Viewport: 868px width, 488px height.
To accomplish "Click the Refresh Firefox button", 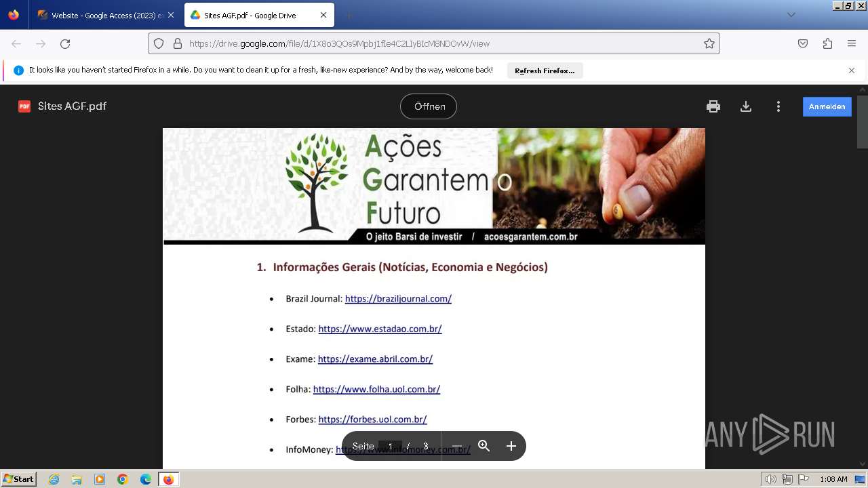I will (x=545, y=70).
